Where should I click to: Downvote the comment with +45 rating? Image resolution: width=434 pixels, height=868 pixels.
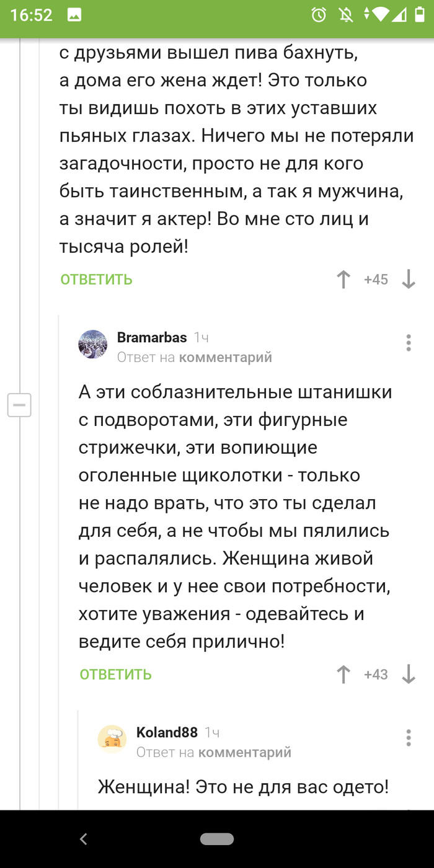[x=408, y=280]
